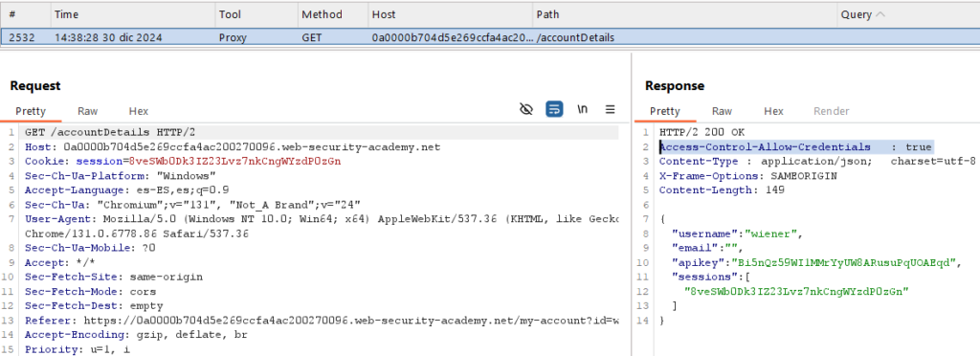This screenshot has height=356, width=980.
Task: Select the Response Pretty tab
Action: point(665,111)
